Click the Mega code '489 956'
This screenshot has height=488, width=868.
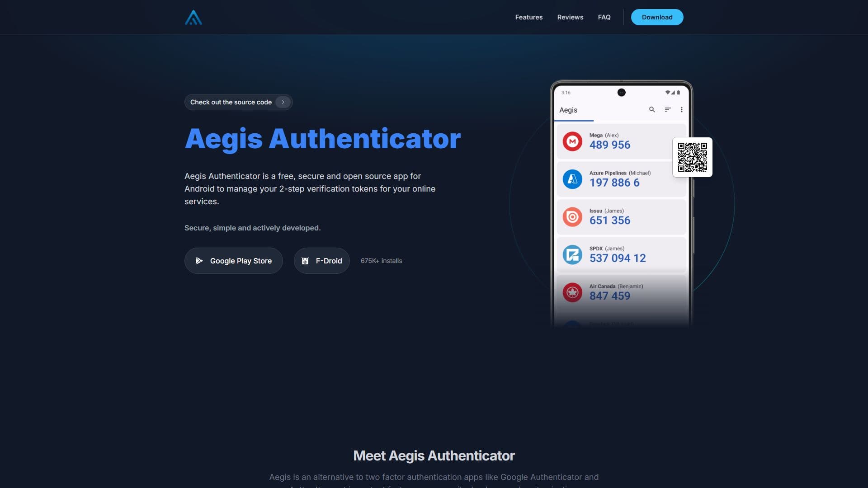click(609, 145)
